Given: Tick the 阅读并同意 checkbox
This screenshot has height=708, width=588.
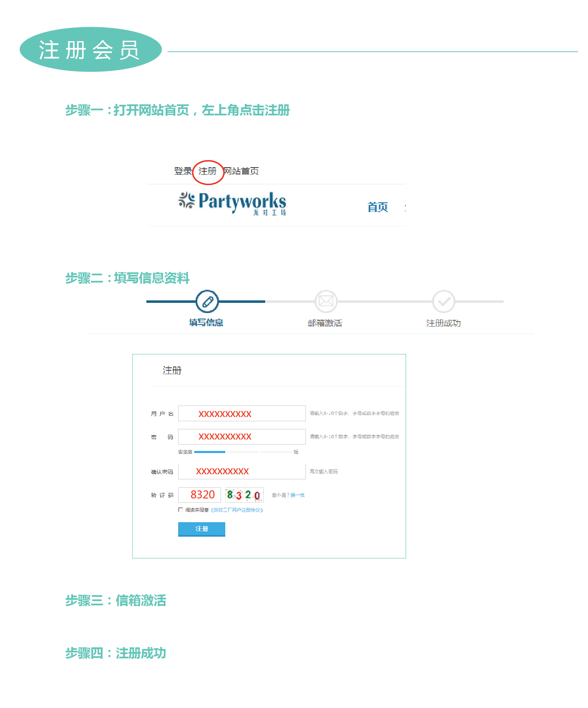Looking at the screenshot, I should click(x=181, y=510).
